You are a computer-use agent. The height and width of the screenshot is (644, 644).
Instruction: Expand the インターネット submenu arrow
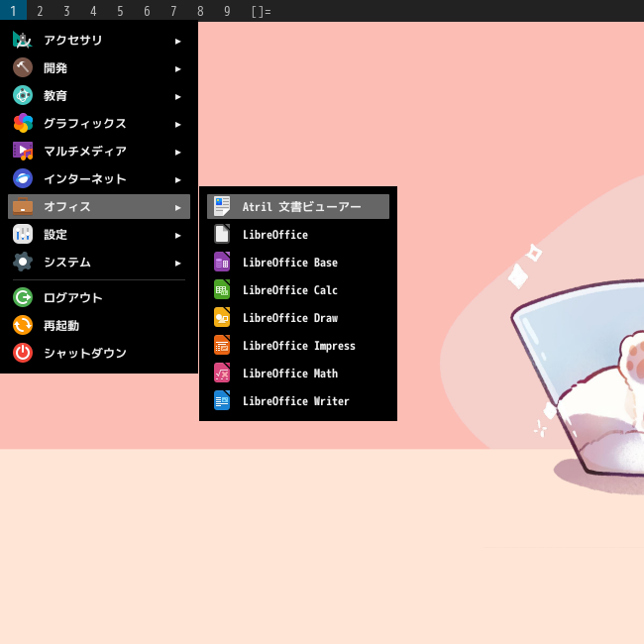[177, 180]
